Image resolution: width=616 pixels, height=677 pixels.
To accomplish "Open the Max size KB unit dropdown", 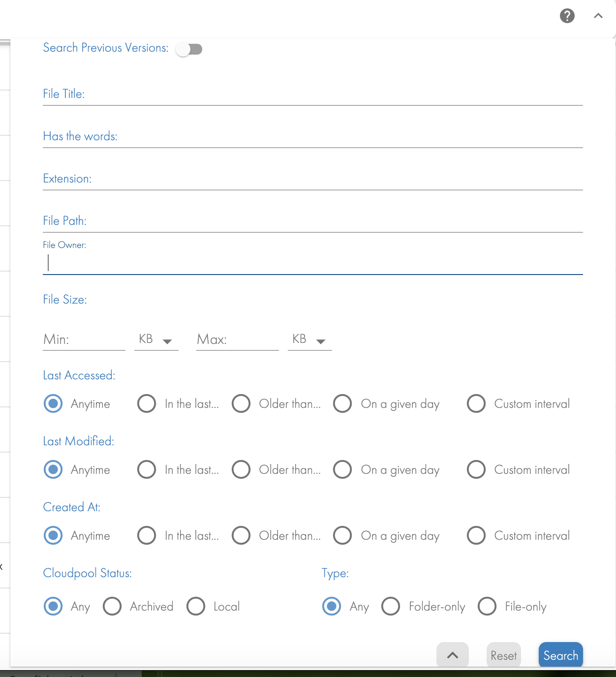I will pos(309,339).
